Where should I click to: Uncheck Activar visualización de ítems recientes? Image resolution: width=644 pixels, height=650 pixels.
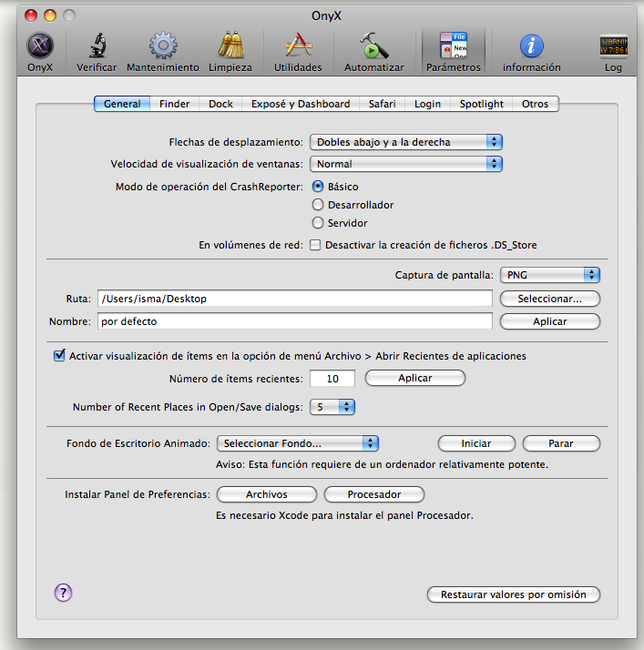59,356
